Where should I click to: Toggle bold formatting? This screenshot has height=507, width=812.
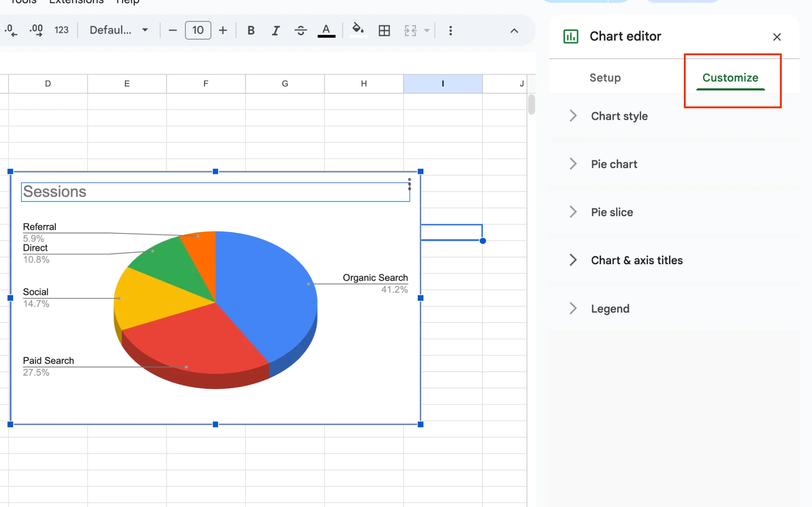tap(251, 30)
